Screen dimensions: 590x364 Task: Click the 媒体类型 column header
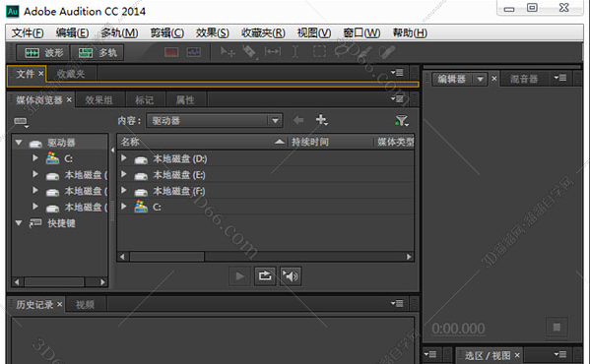[395, 142]
